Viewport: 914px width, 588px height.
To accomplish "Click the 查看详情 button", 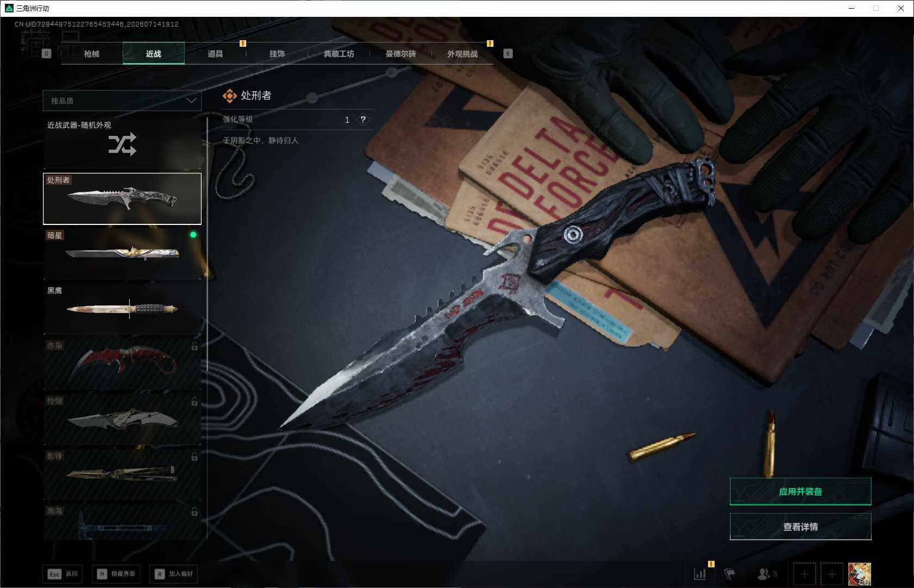I will coord(800,527).
